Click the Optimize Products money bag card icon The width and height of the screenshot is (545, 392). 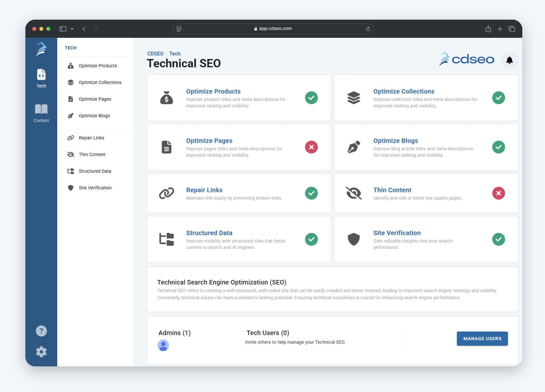point(166,98)
